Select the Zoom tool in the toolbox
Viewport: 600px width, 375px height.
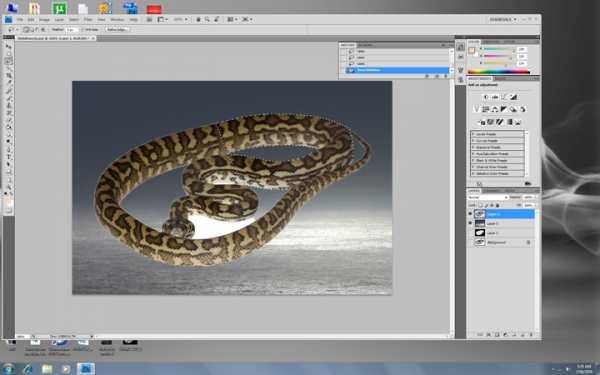(9, 187)
